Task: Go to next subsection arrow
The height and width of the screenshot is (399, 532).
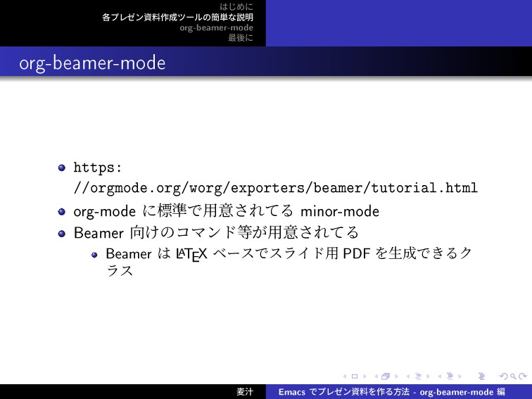Action: [428, 376]
